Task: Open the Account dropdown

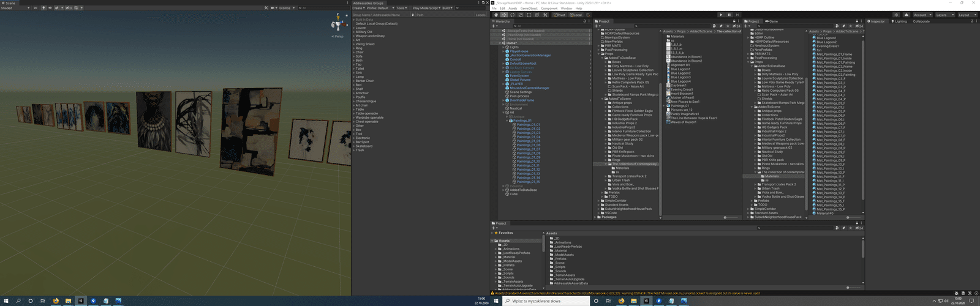Action: click(922, 15)
